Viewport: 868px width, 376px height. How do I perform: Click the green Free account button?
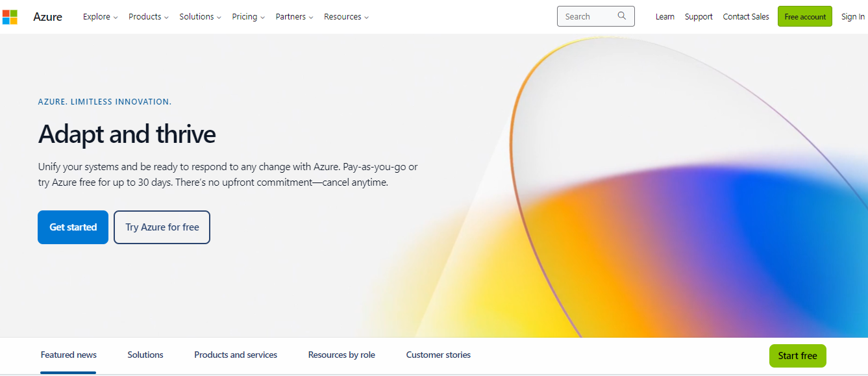click(805, 17)
